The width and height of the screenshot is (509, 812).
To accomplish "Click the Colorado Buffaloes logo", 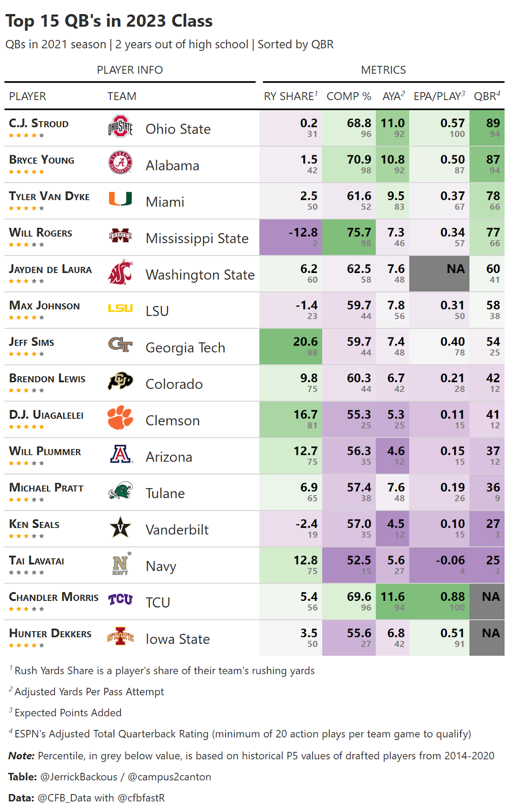I will pyautogui.click(x=120, y=381).
